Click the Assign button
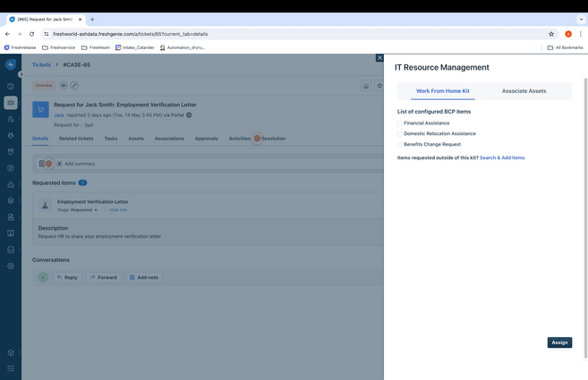Image resolution: width=588 pixels, height=380 pixels. click(559, 342)
